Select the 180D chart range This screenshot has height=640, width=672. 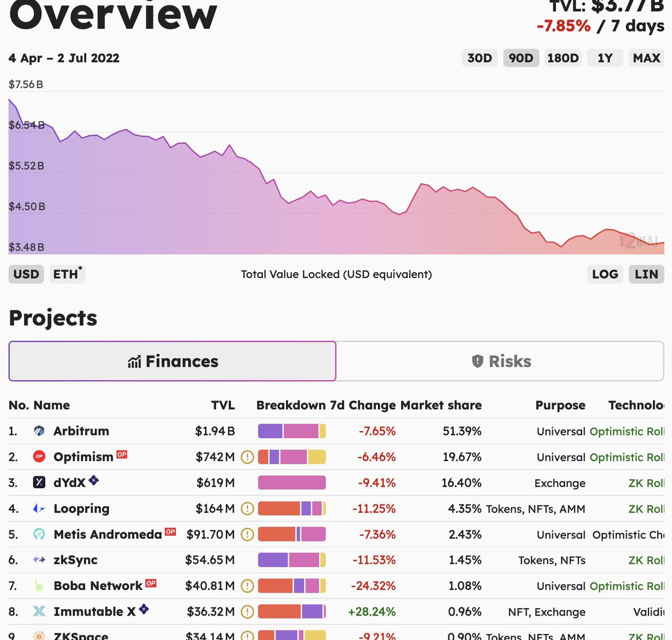pyautogui.click(x=563, y=58)
